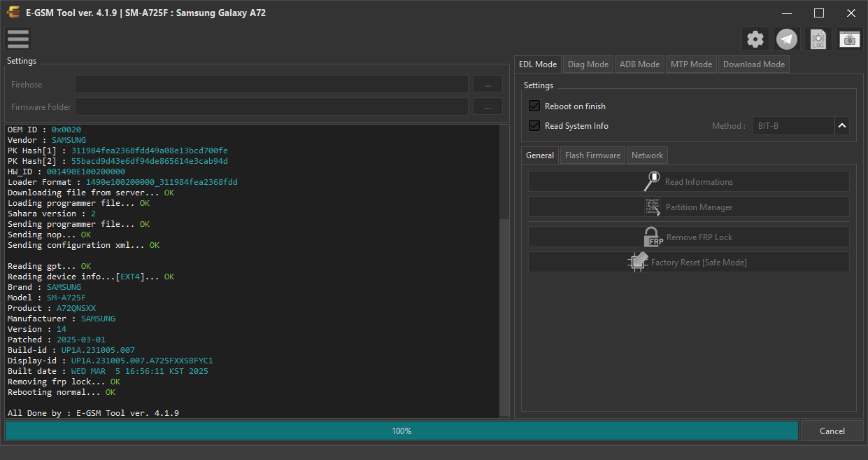This screenshot has height=460, width=868.
Task: Click Partition Manager button
Action: coord(689,207)
